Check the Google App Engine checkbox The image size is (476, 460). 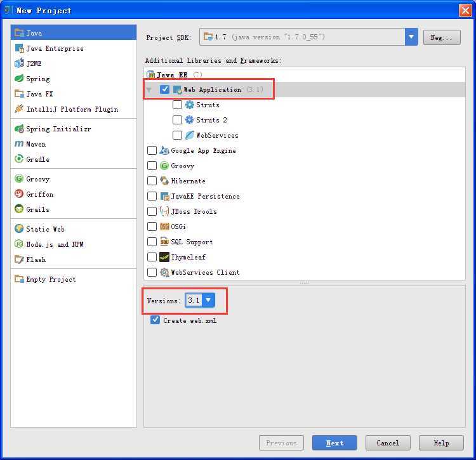pos(152,150)
